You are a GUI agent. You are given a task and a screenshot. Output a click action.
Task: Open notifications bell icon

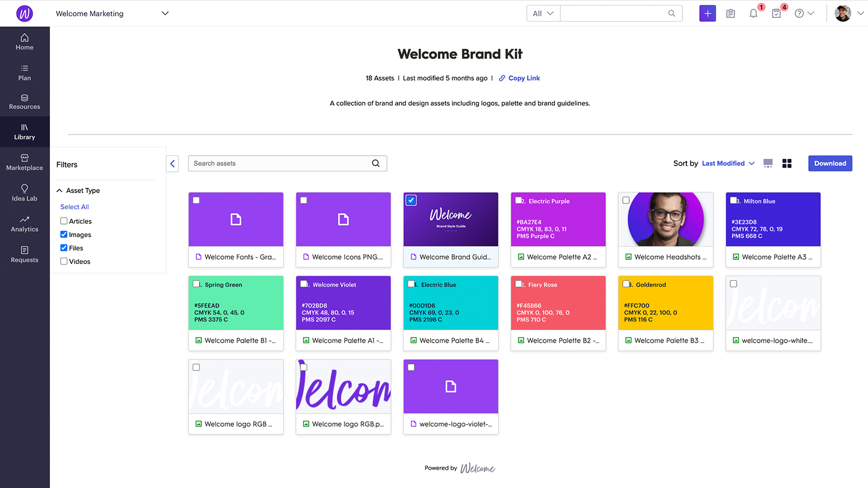(x=754, y=14)
